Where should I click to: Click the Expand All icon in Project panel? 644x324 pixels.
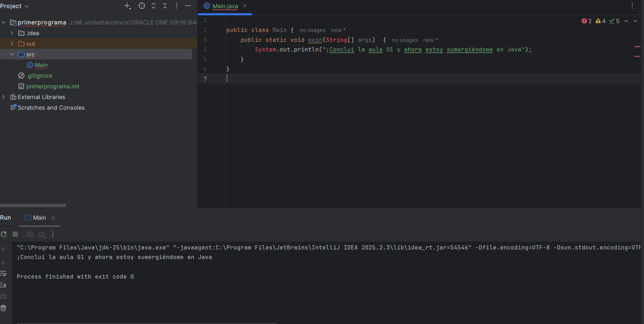tap(154, 6)
